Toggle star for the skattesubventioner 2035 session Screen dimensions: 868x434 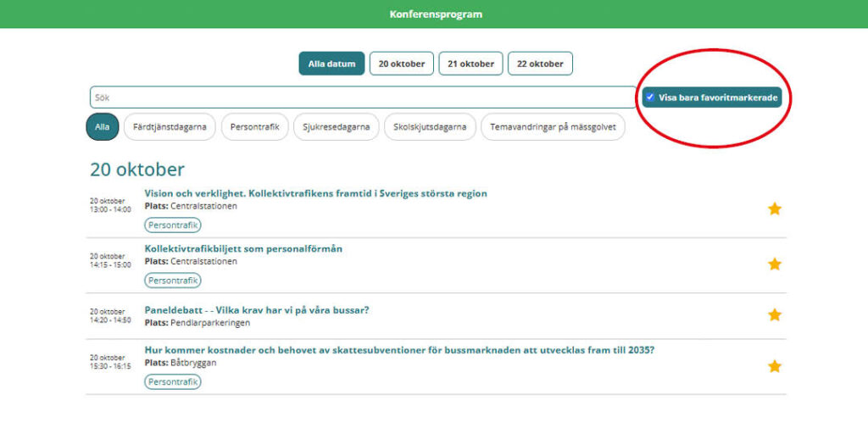[x=775, y=366]
